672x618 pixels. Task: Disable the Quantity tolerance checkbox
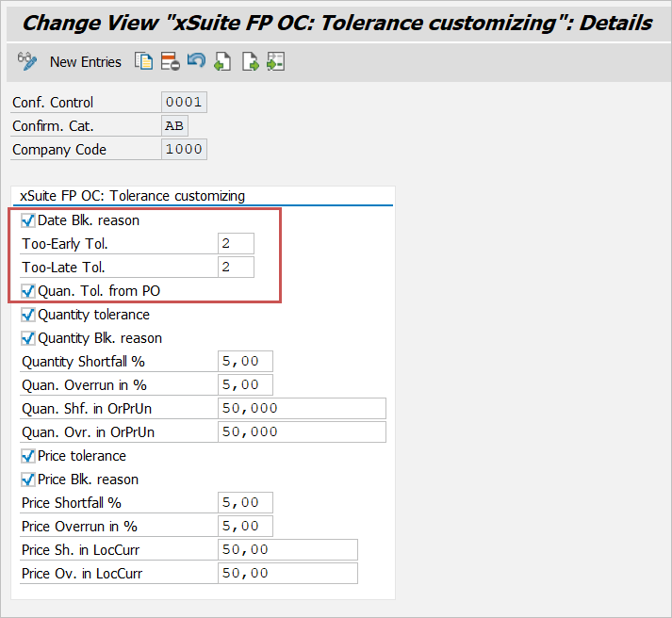click(28, 315)
